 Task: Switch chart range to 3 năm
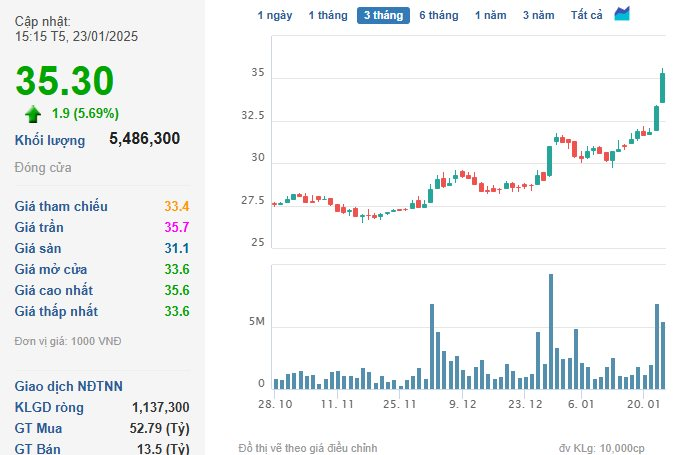[x=538, y=15]
